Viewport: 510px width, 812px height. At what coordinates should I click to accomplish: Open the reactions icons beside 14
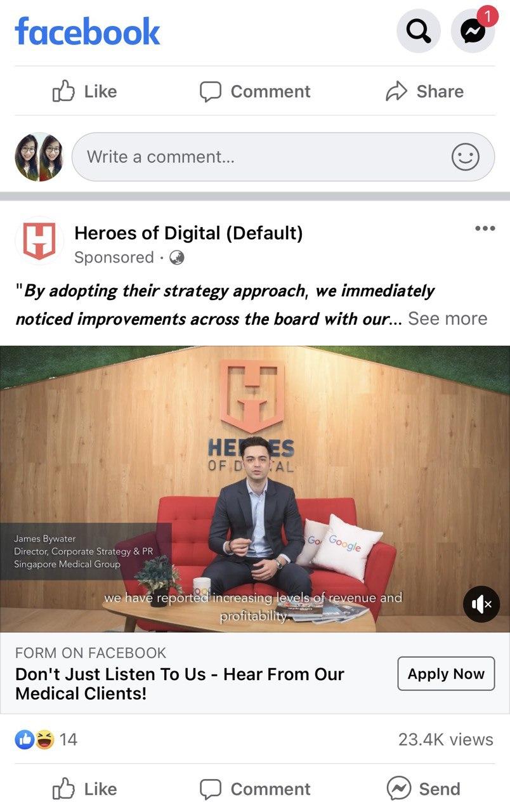[35, 739]
